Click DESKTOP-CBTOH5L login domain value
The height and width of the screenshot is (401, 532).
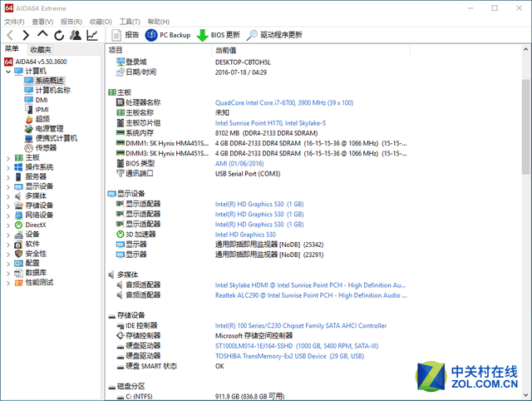[243, 62]
